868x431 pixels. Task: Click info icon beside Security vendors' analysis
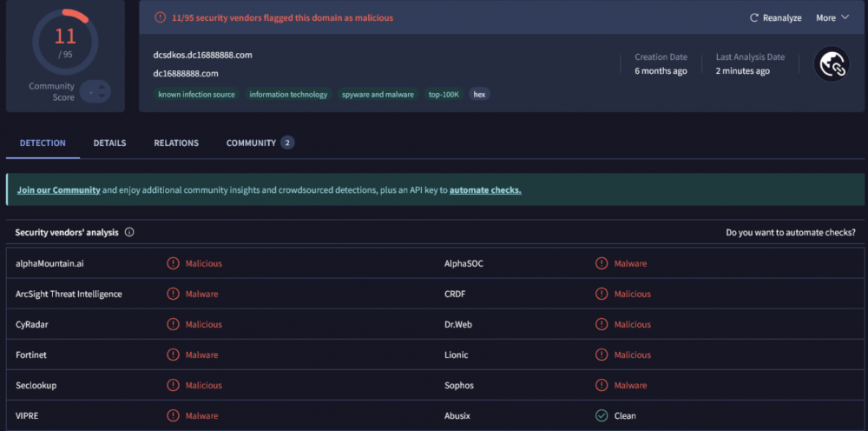(x=129, y=233)
